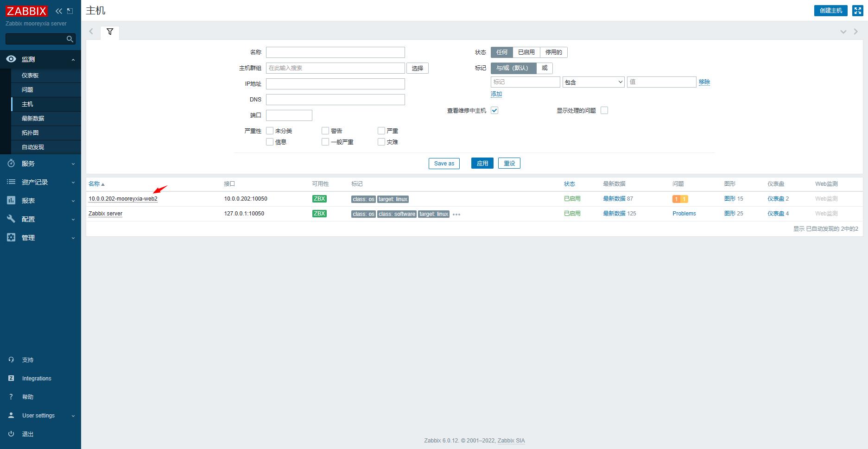Click the User settings person icon

(11, 415)
